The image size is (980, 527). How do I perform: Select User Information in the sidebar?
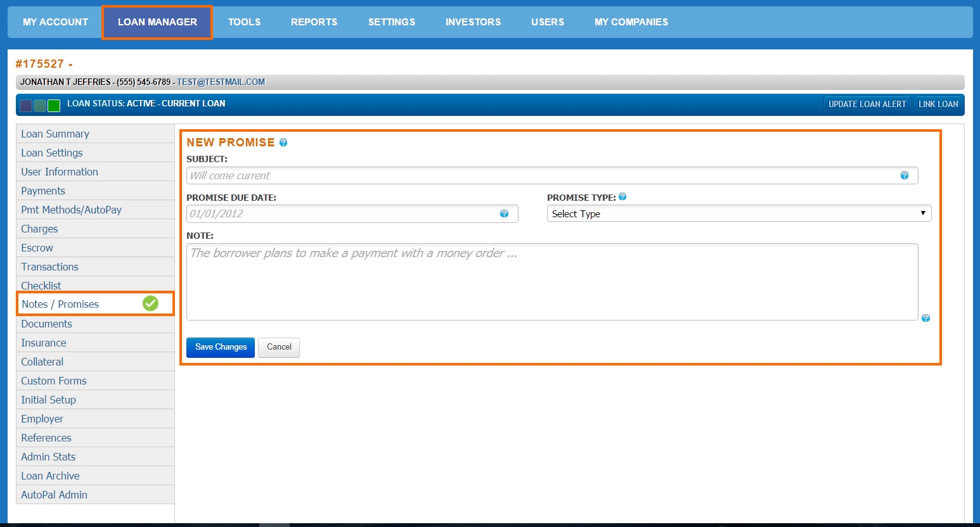(95, 172)
